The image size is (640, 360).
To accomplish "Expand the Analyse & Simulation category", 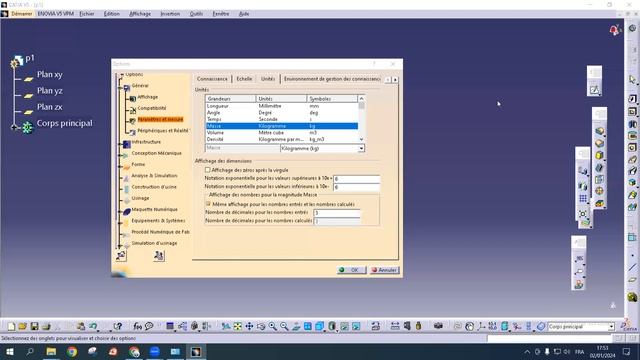I will [x=120, y=178].
